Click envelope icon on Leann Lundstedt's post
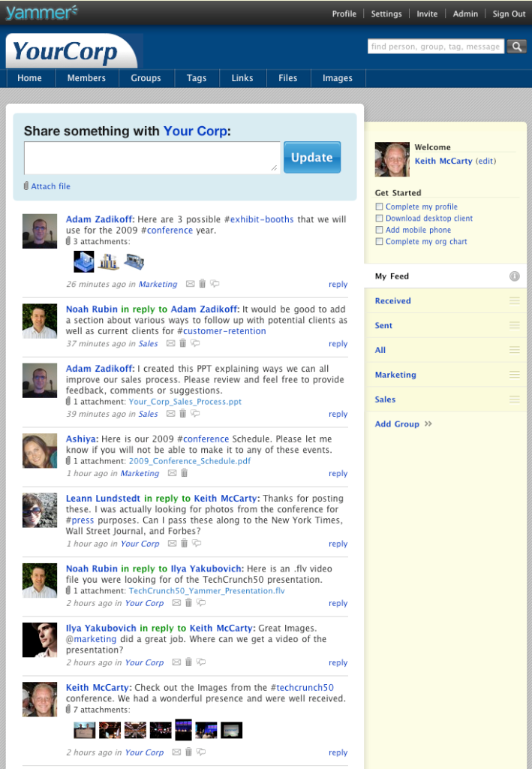 172,543
